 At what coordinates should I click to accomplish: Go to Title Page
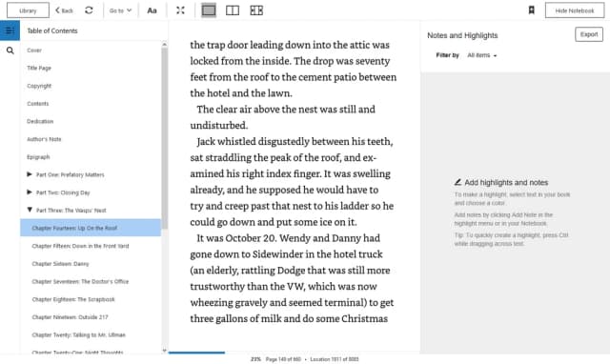coord(39,68)
